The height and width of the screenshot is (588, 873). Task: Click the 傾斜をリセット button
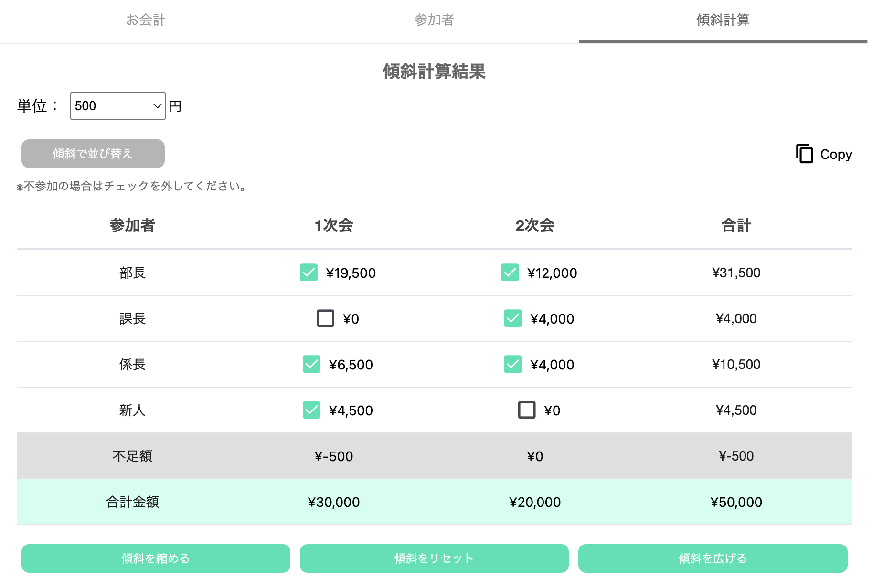(x=434, y=558)
